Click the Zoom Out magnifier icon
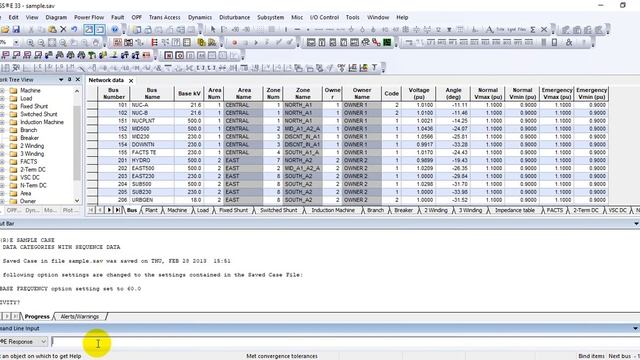Image resolution: width=640 pixels, height=360 pixels. pos(41,42)
